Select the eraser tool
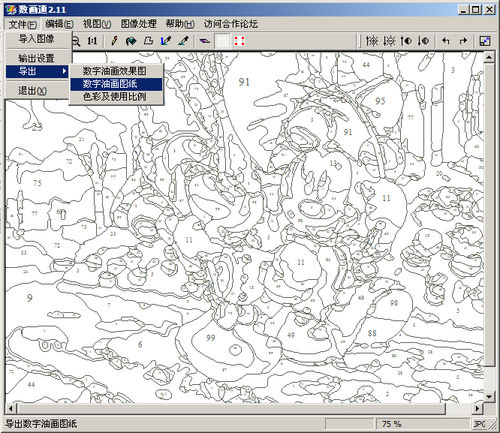 (x=148, y=41)
